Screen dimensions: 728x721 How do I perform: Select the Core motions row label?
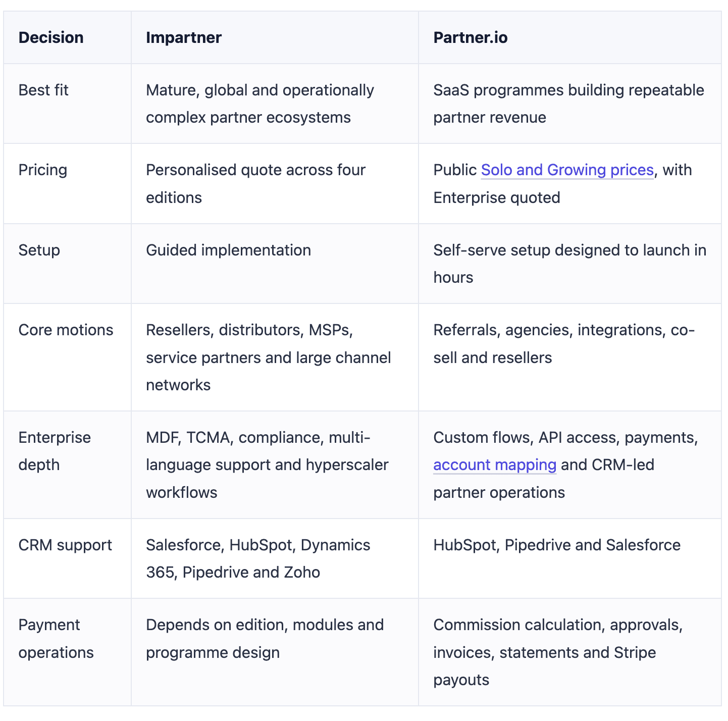[x=66, y=330]
